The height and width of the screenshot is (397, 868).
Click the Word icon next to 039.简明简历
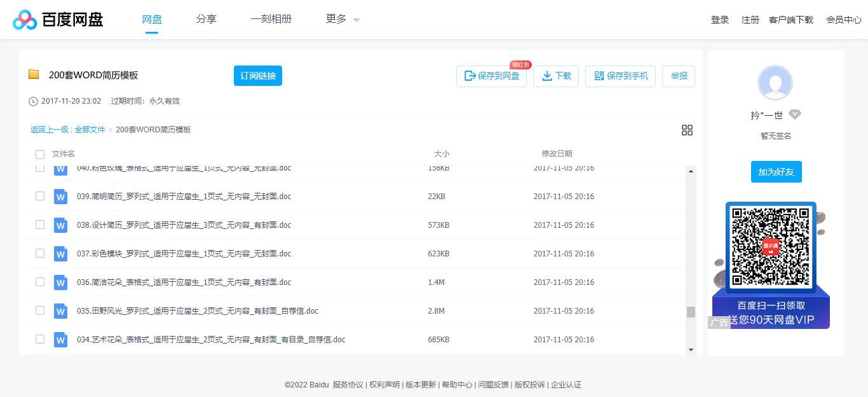coord(60,196)
